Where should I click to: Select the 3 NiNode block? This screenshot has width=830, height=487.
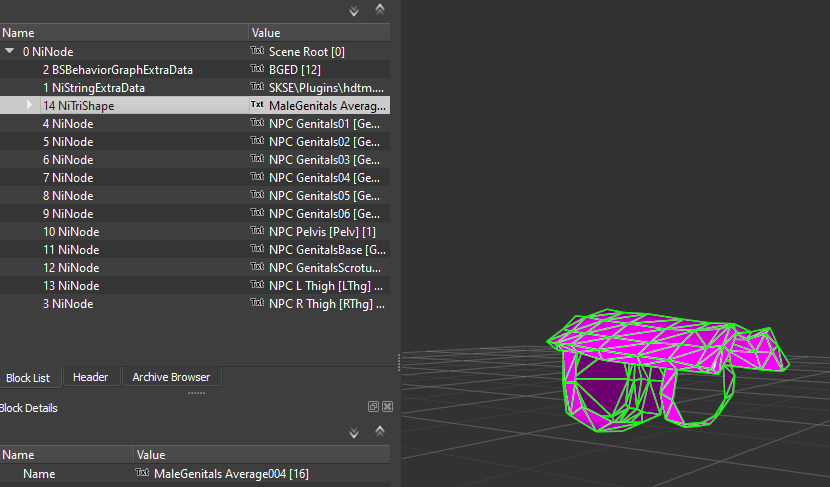coord(68,304)
